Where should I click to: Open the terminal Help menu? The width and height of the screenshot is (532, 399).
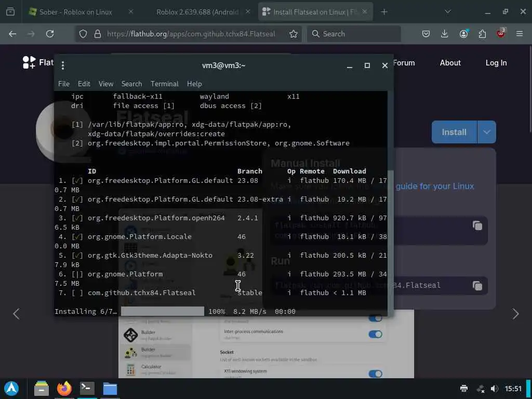click(194, 84)
